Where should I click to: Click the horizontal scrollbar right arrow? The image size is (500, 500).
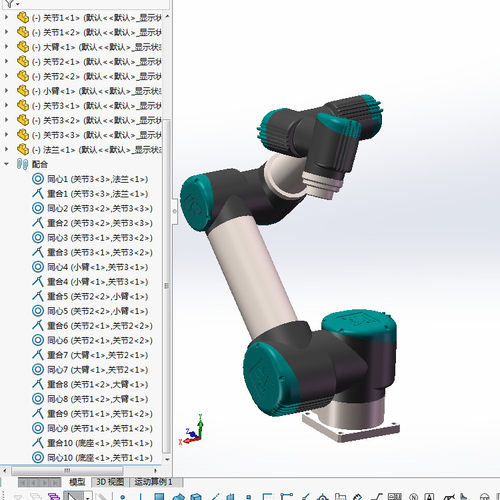[155, 471]
